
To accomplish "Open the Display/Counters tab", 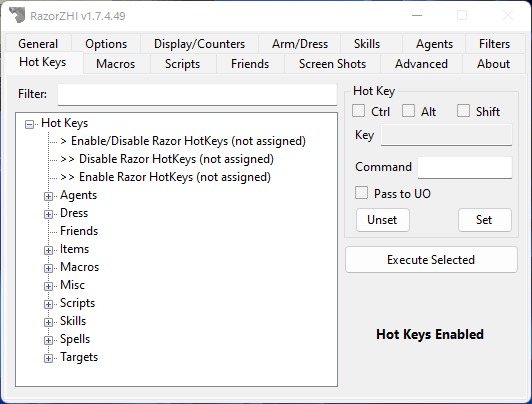I will pyautogui.click(x=199, y=44).
